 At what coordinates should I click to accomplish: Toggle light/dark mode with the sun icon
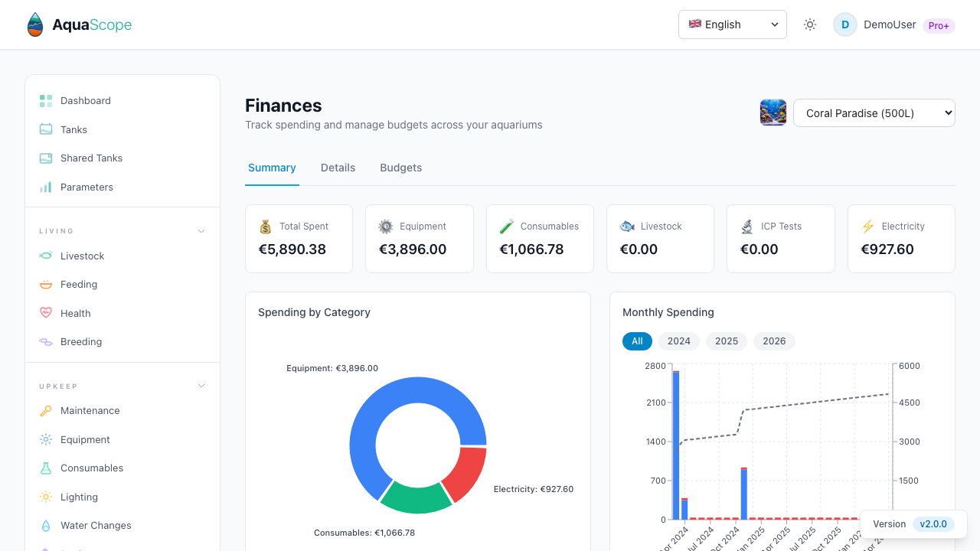[x=809, y=24]
